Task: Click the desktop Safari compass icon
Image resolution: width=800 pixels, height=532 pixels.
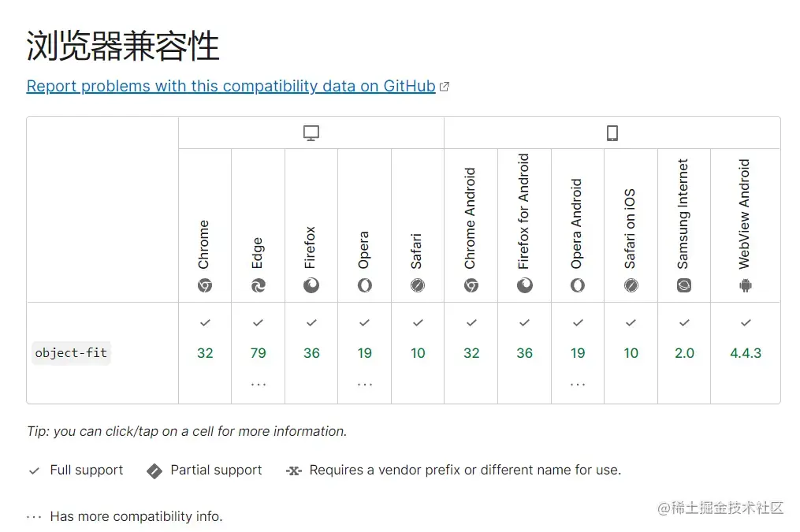Action: click(x=418, y=286)
